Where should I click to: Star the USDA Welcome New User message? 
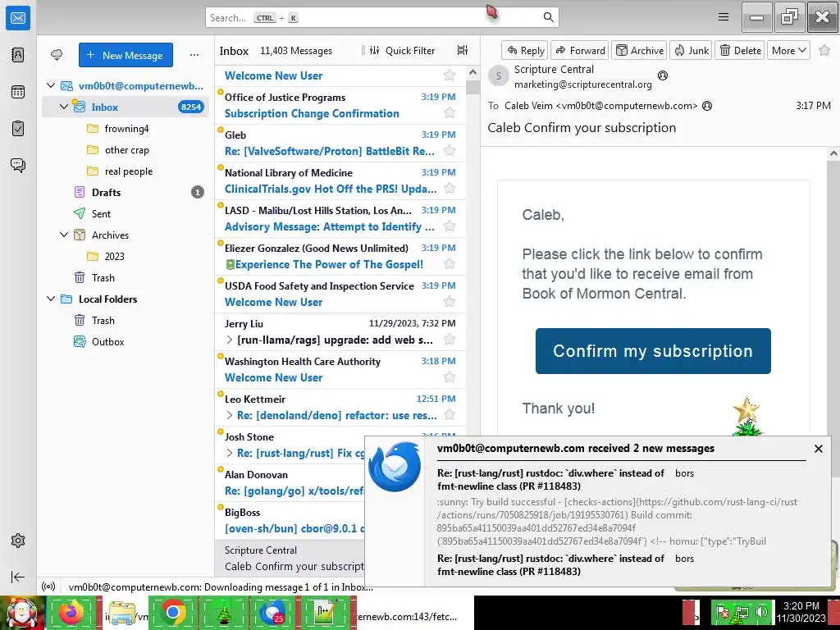[450, 302]
